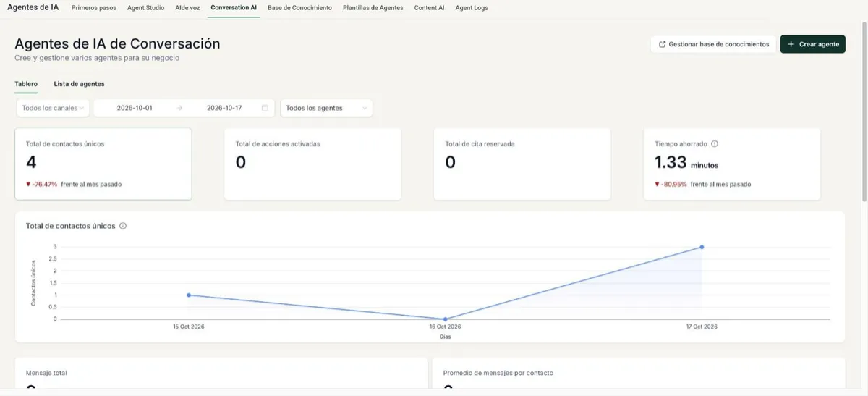Viewport: 868px width, 396px height.
Task: Click start date field 2026-10-01
Action: point(135,108)
